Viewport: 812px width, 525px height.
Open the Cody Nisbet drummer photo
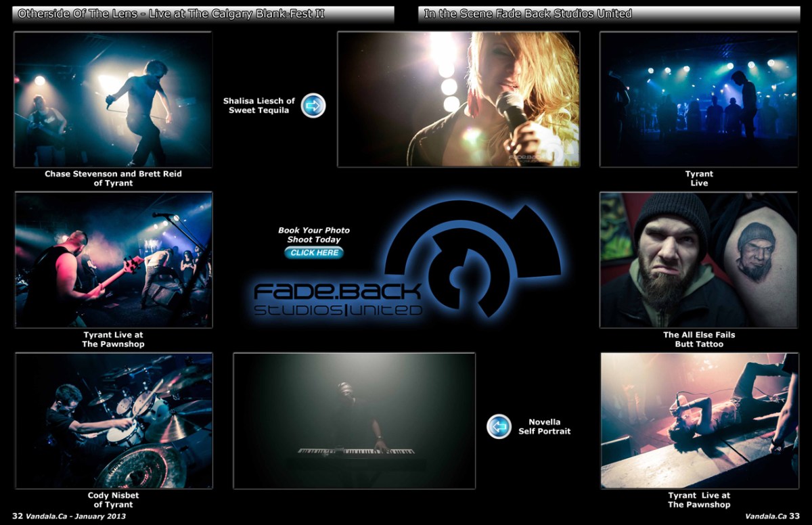pos(113,420)
